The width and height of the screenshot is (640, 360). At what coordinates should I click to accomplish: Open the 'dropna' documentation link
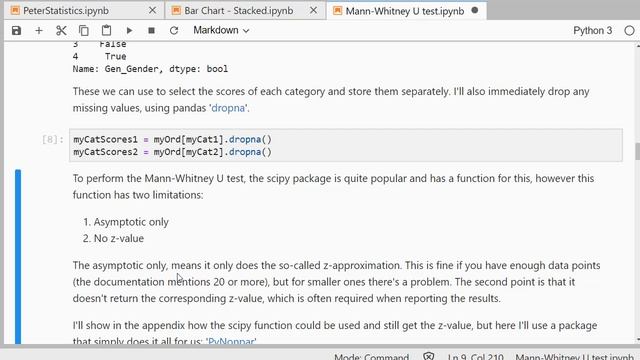[228, 108]
